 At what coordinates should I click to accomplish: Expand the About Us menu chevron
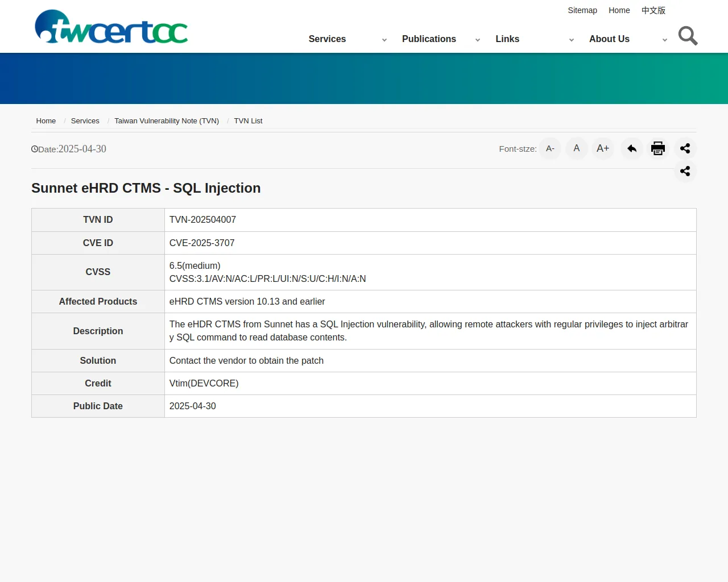(665, 40)
